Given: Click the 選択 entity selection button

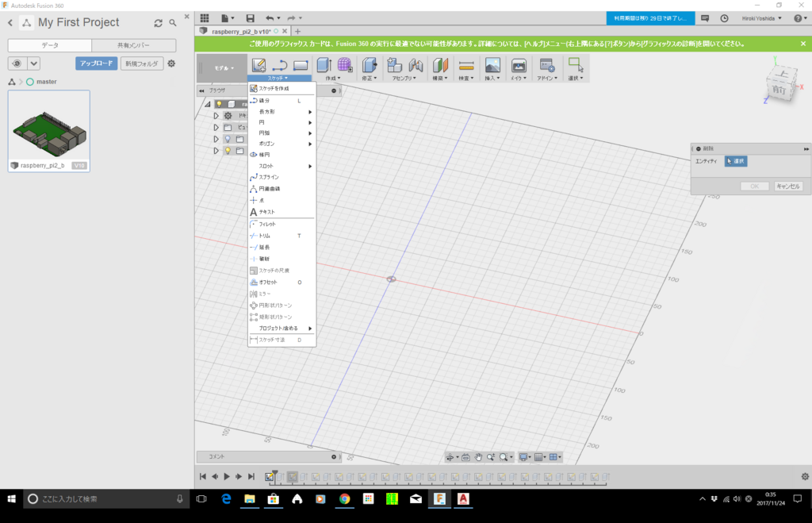Looking at the screenshot, I should 735,161.
